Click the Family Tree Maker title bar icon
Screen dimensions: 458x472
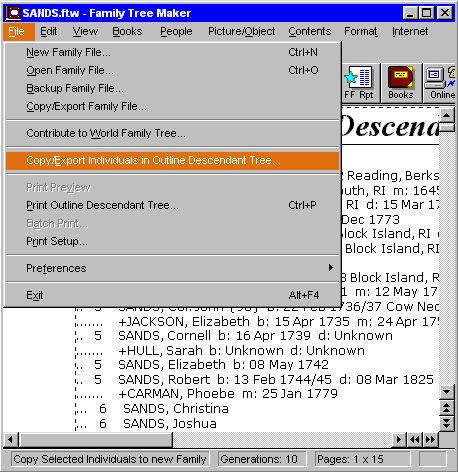click(13, 13)
